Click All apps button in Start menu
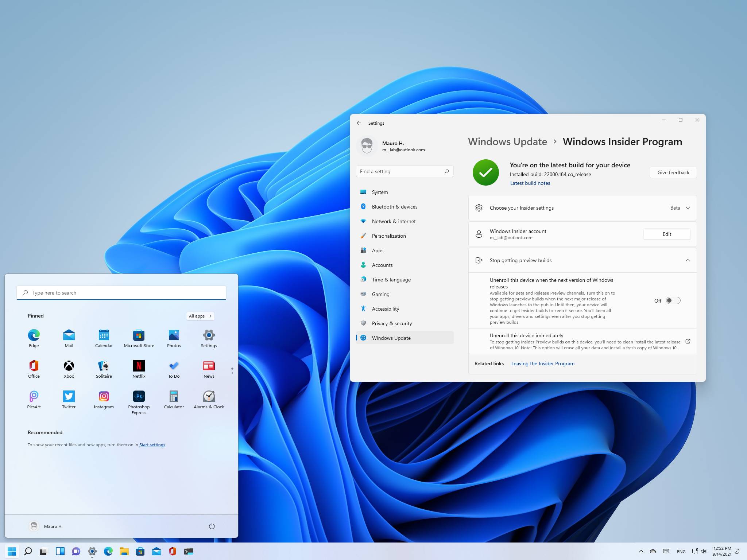 (200, 316)
